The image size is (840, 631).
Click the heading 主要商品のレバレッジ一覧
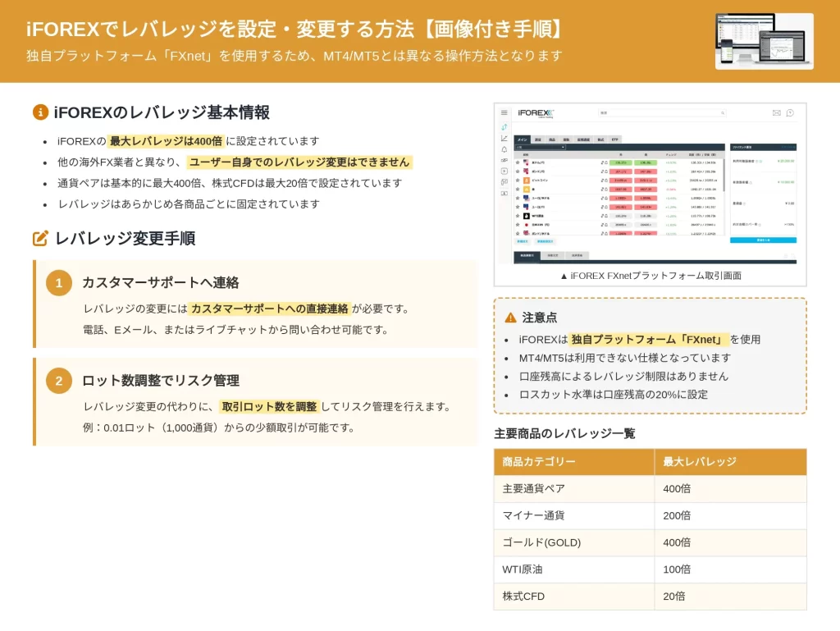(564, 433)
